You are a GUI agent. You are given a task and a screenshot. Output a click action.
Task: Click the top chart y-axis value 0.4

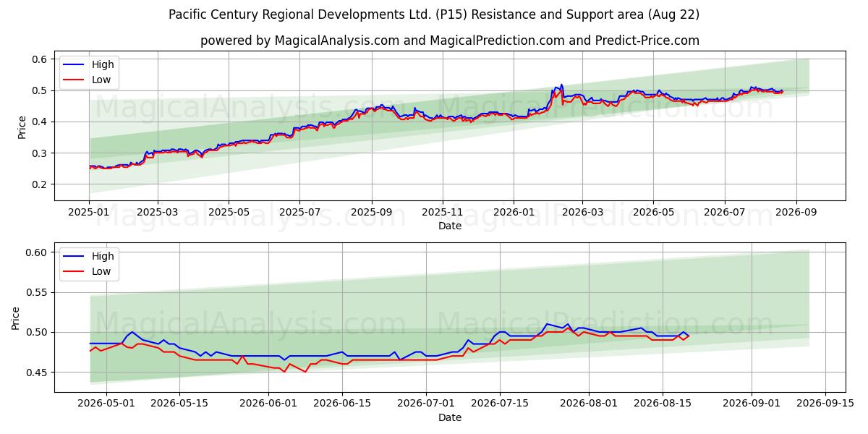41,122
